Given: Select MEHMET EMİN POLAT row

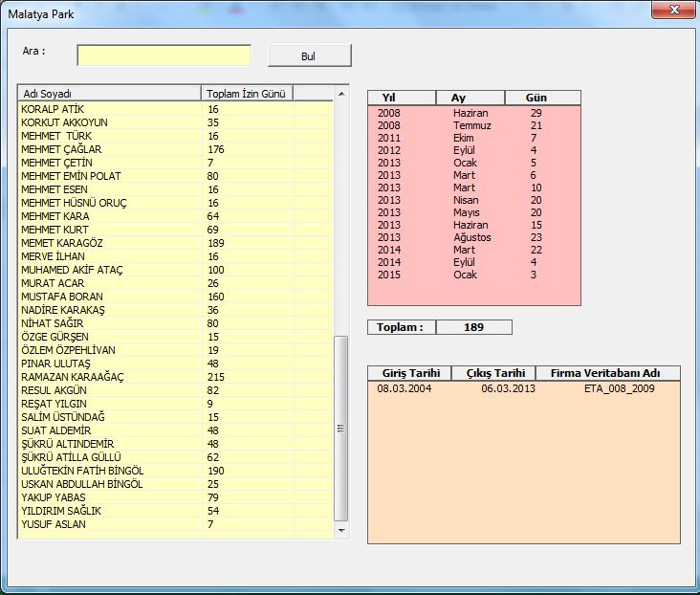Looking at the screenshot, I should click(x=176, y=176).
